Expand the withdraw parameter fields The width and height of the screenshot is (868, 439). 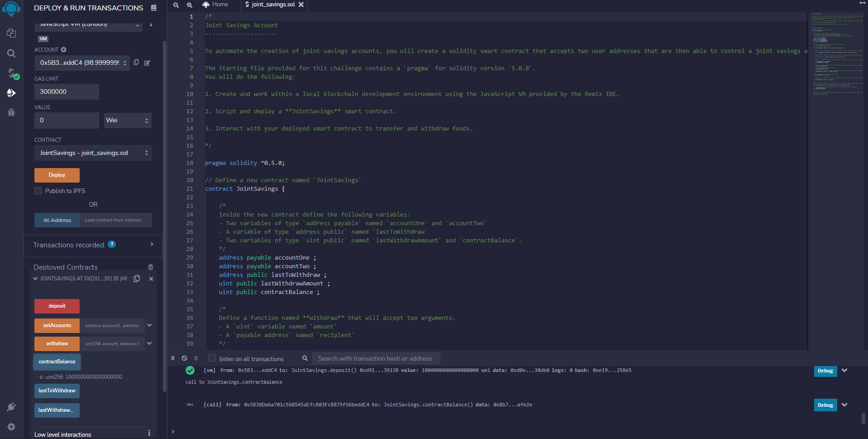[x=149, y=343]
